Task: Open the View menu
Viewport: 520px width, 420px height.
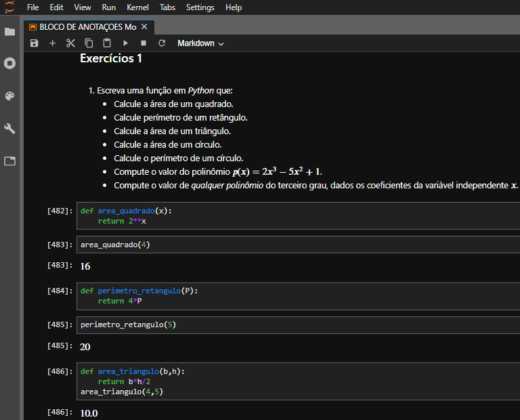Action: pos(83,7)
